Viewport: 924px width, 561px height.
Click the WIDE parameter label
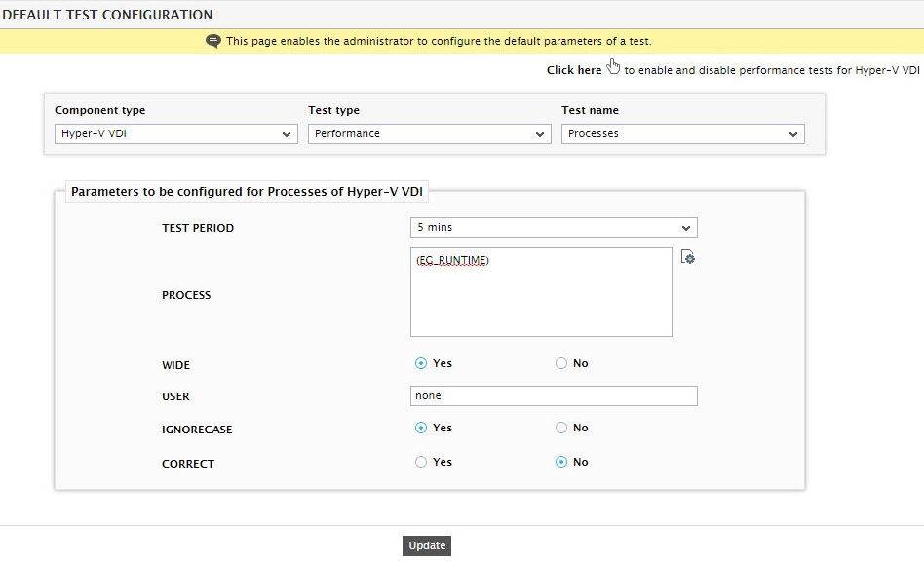tap(175, 365)
